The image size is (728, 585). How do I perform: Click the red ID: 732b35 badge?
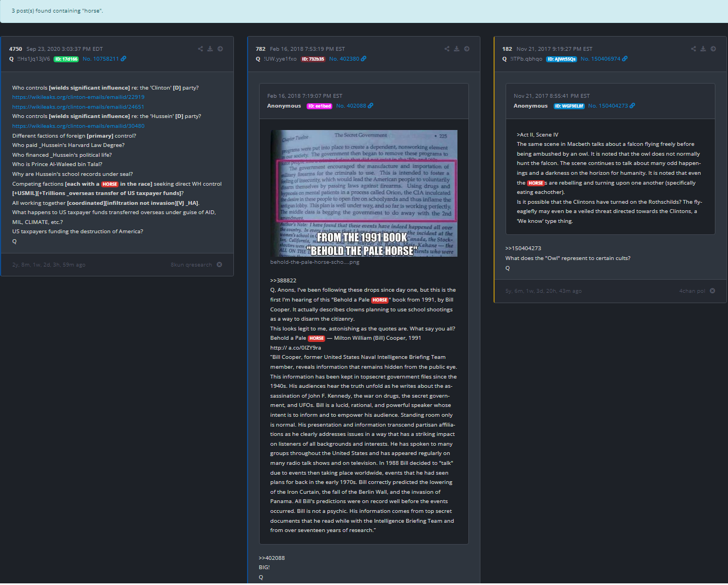point(313,59)
